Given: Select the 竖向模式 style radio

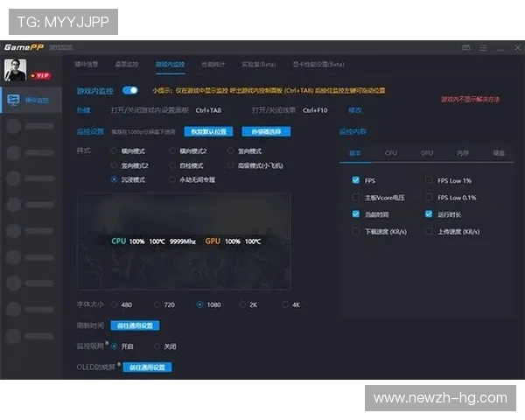Looking at the screenshot, I should point(231,151).
